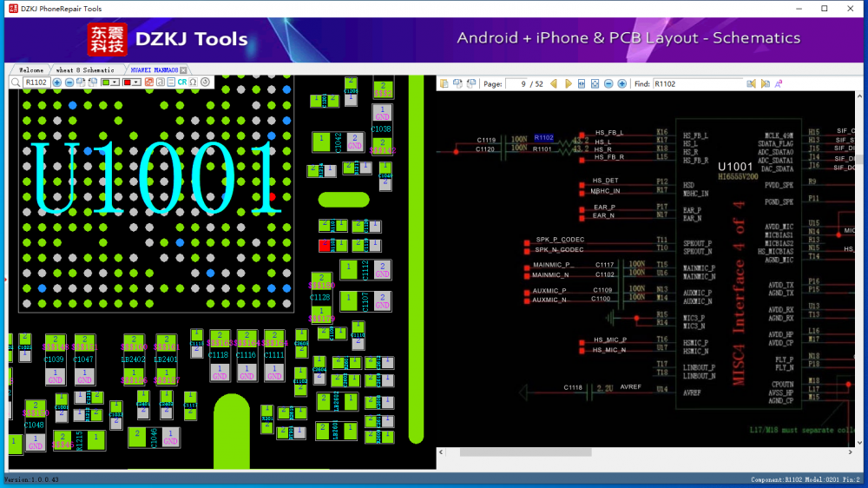Click the red highlighted R1102 pad on PCB
Screen dimensions: 868x488
click(325, 245)
